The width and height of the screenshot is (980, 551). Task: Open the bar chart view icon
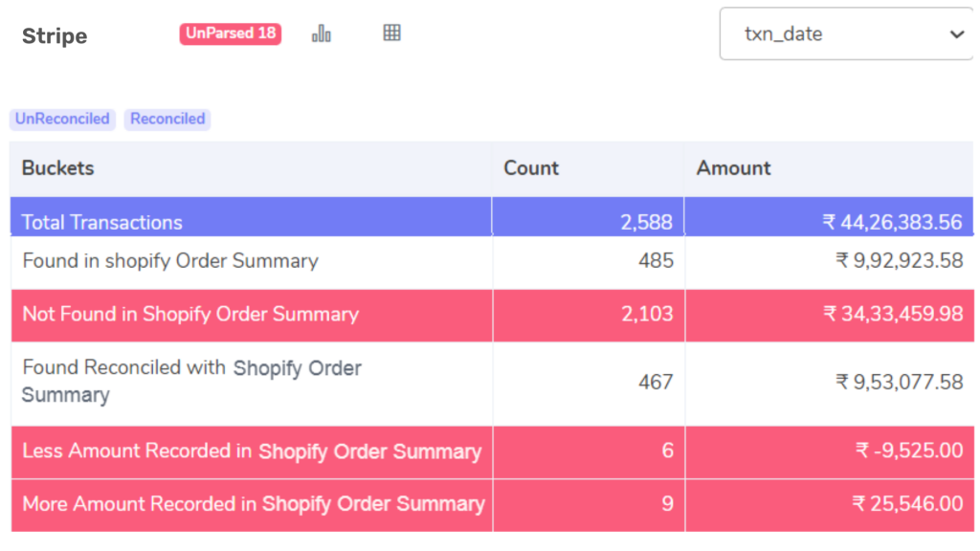[x=322, y=33]
